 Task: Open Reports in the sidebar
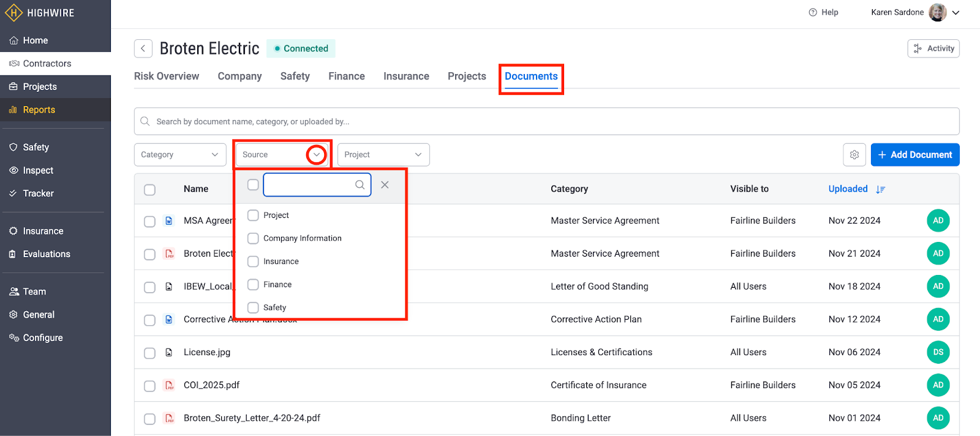click(x=55, y=110)
